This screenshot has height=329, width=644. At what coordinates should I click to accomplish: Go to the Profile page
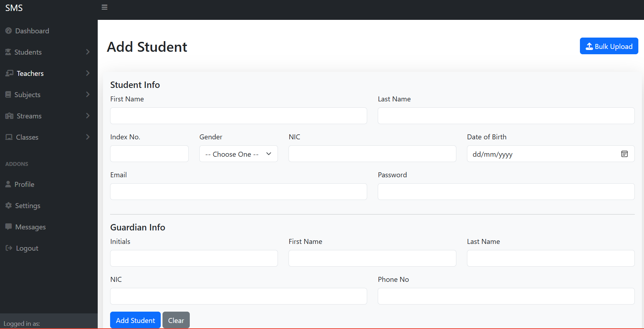[49, 184]
